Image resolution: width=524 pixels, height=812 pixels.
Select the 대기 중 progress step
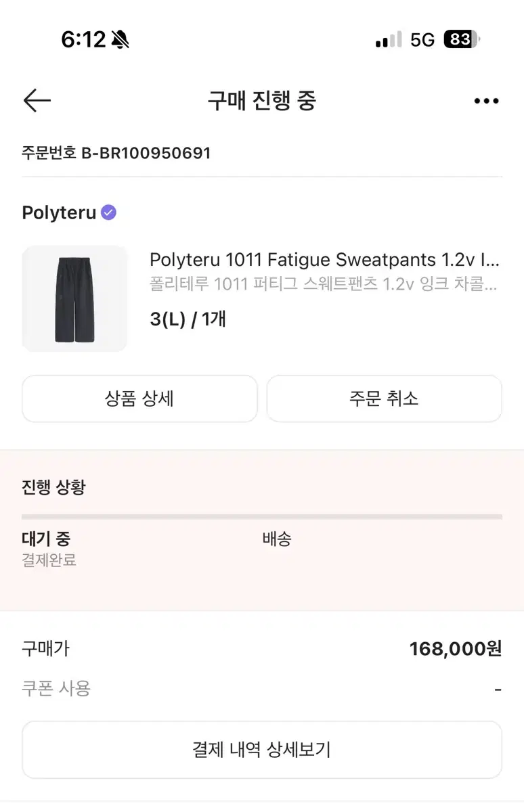coord(46,539)
